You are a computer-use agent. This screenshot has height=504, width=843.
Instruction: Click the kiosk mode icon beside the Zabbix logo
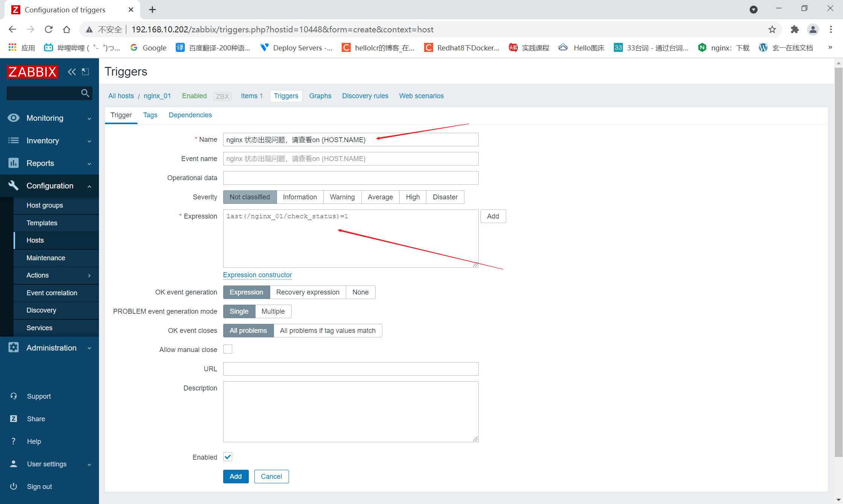(x=85, y=71)
